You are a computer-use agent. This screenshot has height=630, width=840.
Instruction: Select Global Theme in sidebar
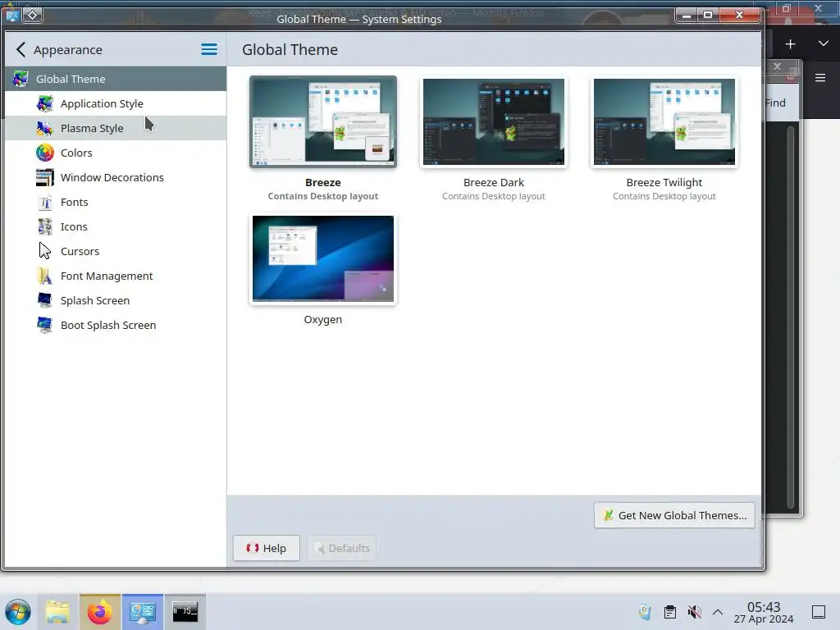tap(116, 79)
